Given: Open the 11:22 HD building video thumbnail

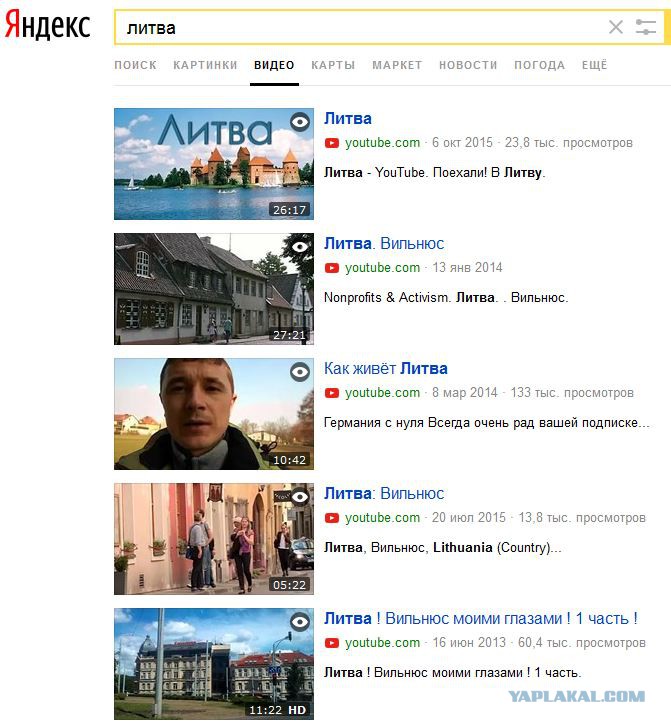Looking at the screenshot, I should [x=214, y=664].
